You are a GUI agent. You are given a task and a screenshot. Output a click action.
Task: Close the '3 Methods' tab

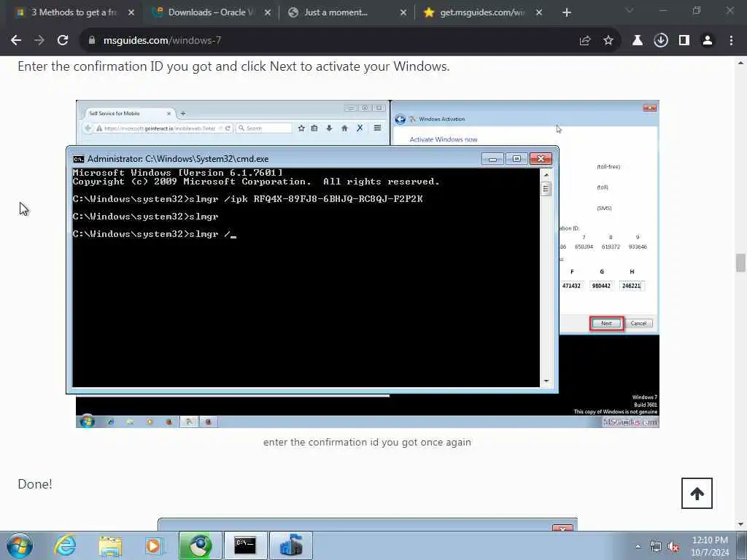131,12
